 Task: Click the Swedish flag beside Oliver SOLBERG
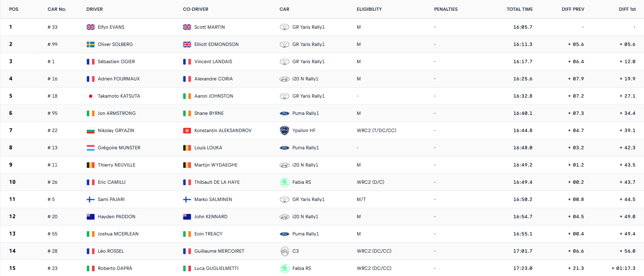(x=91, y=45)
